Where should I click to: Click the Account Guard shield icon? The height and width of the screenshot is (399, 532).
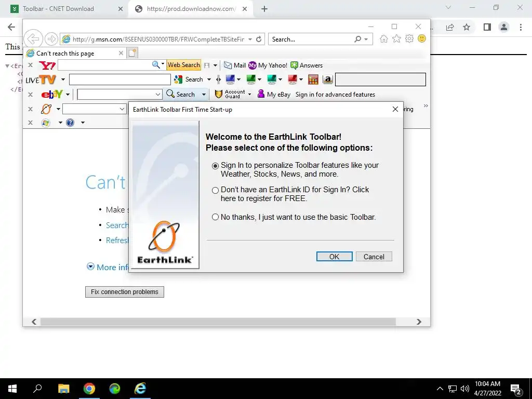(x=219, y=95)
